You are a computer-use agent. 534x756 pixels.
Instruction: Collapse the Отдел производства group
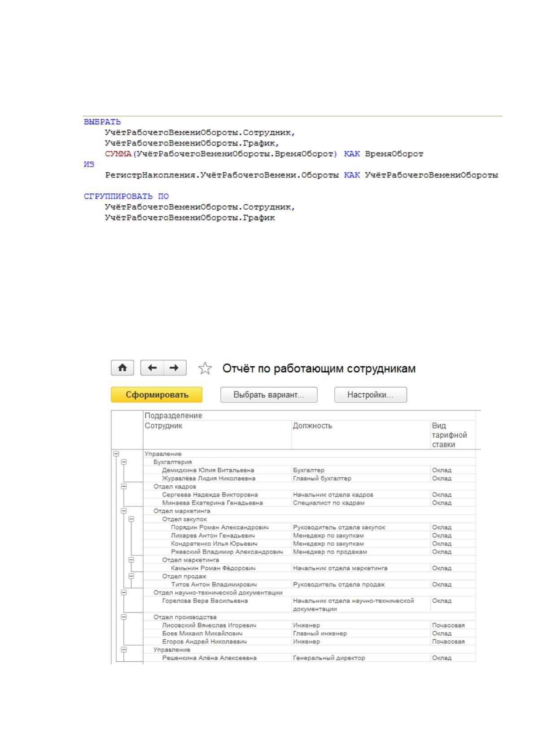coord(124,617)
